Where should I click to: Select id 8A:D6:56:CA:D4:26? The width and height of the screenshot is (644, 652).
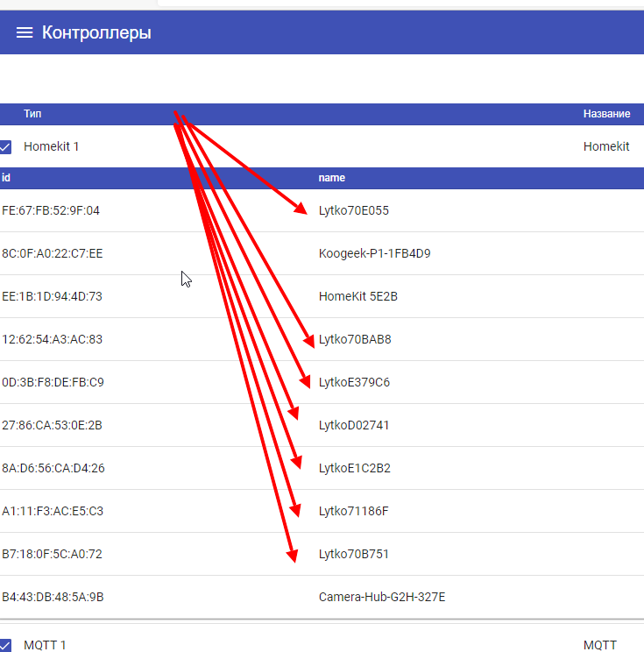53,468
